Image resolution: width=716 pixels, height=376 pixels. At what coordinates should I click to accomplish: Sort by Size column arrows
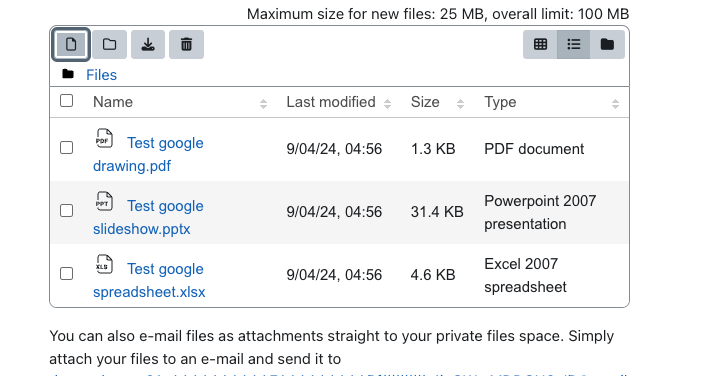(460, 104)
